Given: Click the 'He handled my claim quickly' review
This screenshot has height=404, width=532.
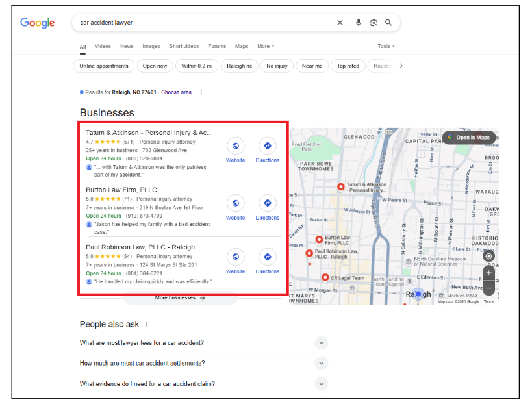Looking at the screenshot, I should (153, 281).
